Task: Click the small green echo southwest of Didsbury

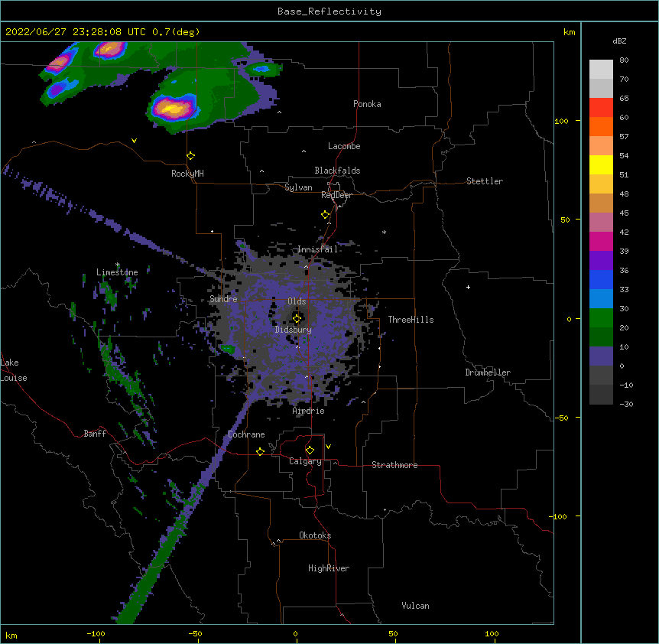Action: click(x=229, y=349)
